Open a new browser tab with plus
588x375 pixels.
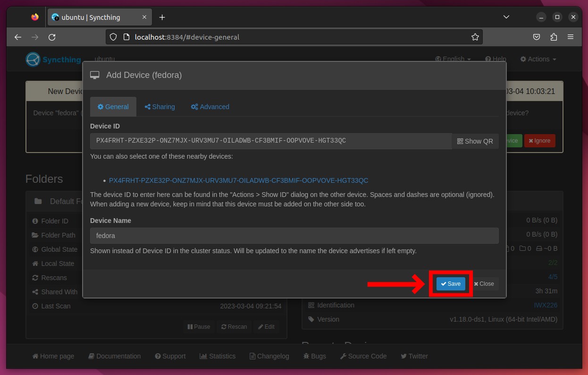(162, 17)
